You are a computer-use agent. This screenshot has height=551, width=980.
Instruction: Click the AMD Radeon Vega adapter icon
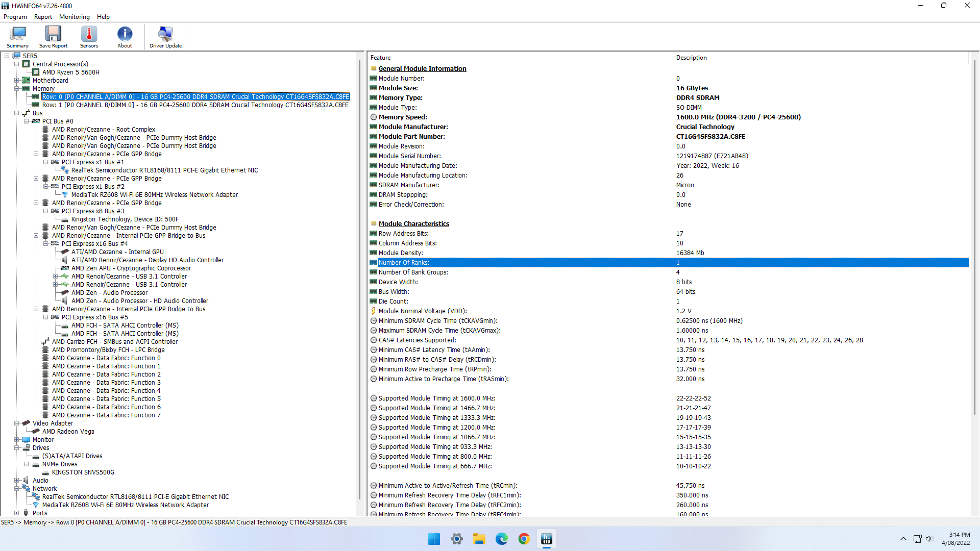[x=36, y=432]
